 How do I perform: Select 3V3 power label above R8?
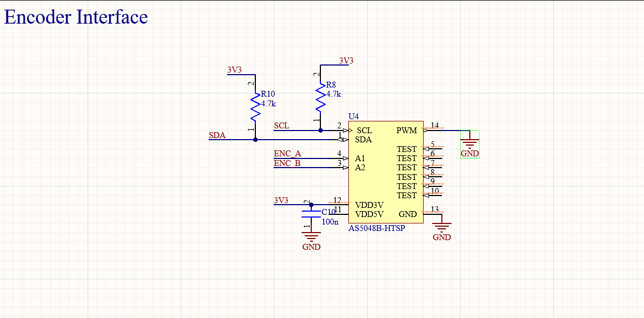(346, 61)
